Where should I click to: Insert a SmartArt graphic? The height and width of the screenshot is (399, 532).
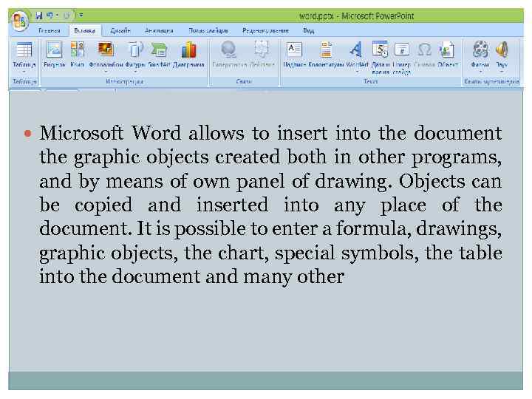tap(159, 54)
